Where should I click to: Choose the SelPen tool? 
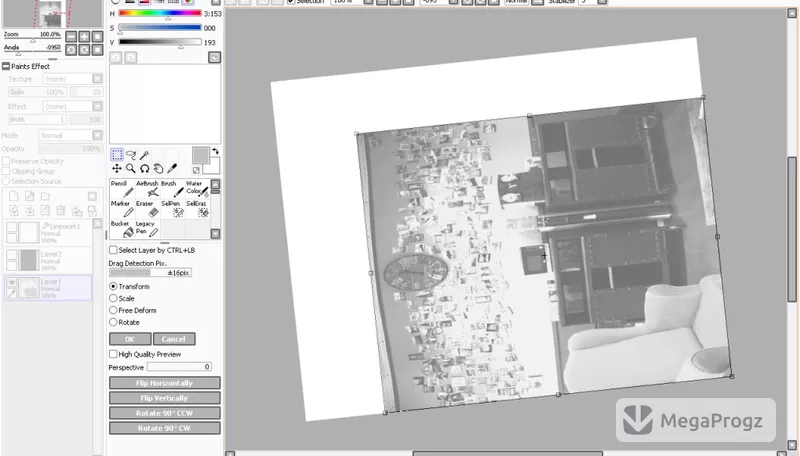[172, 209]
